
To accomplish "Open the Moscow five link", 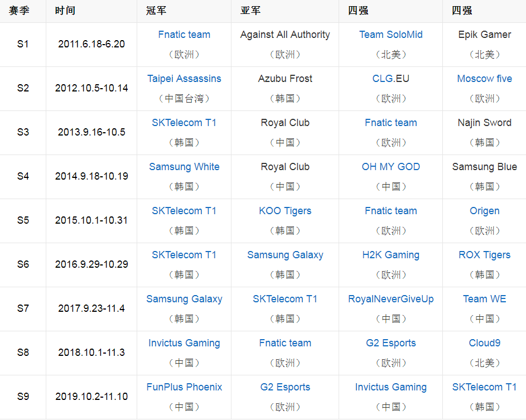I will tap(484, 79).
